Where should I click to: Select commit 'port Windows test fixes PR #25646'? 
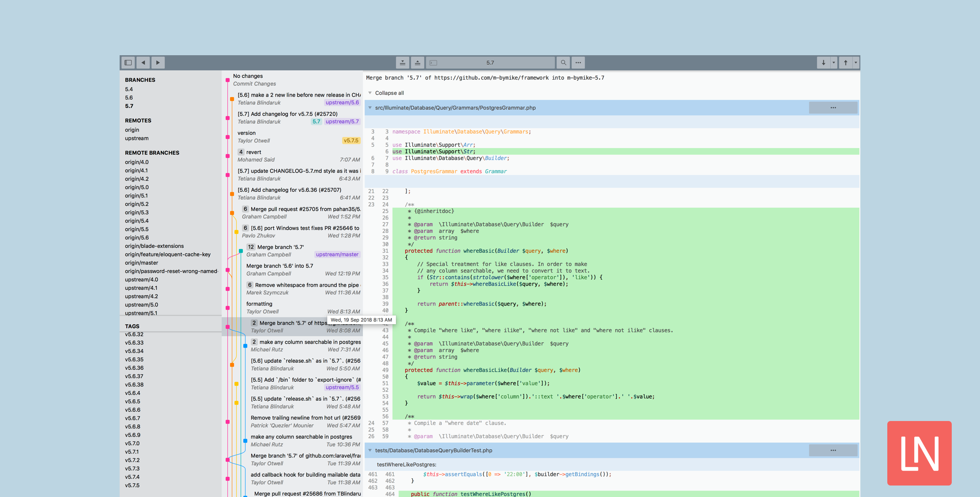coord(293,231)
